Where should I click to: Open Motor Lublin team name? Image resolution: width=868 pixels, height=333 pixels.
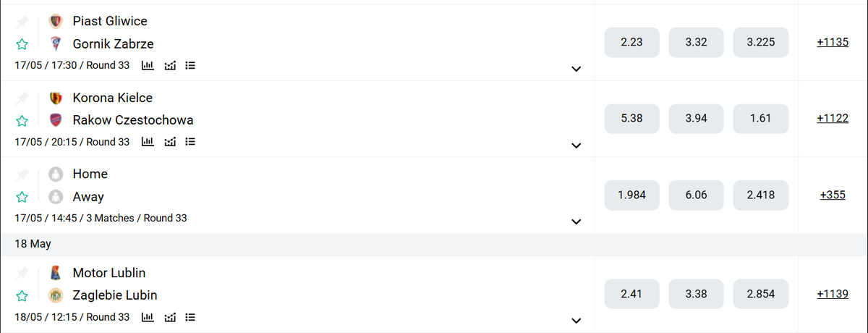tap(109, 273)
